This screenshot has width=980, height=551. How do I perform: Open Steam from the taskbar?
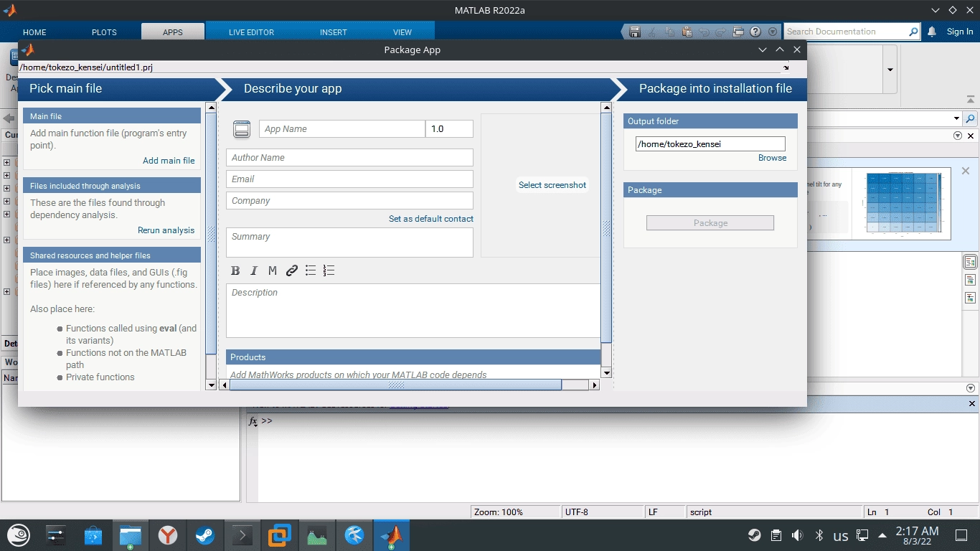coord(205,535)
